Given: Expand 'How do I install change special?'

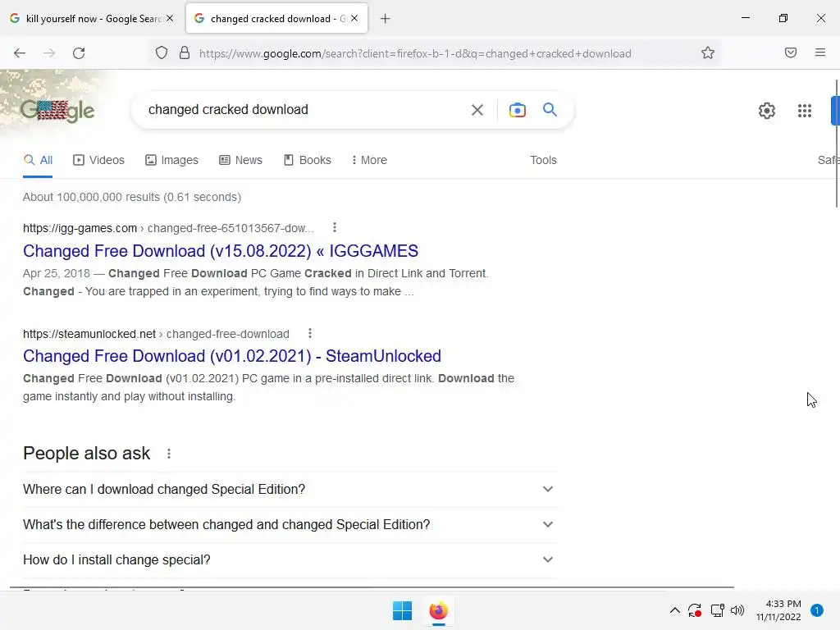Looking at the screenshot, I should pyautogui.click(x=290, y=559).
